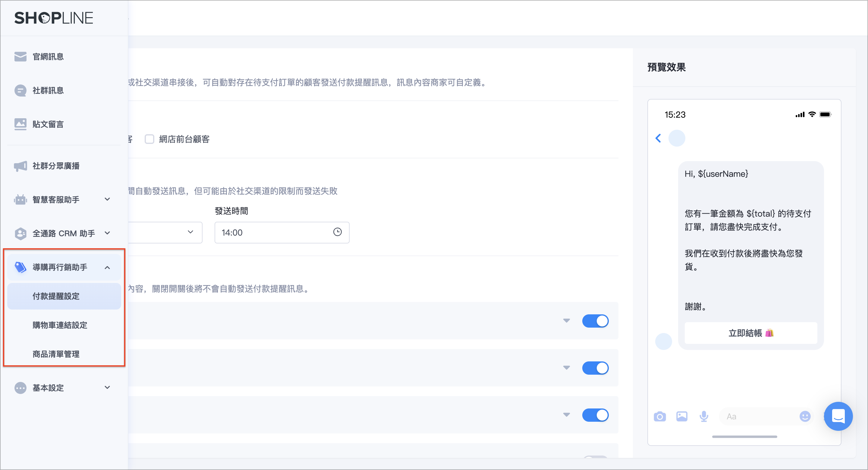
Task: Open 官網訊息 mail icon
Action: [20, 56]
